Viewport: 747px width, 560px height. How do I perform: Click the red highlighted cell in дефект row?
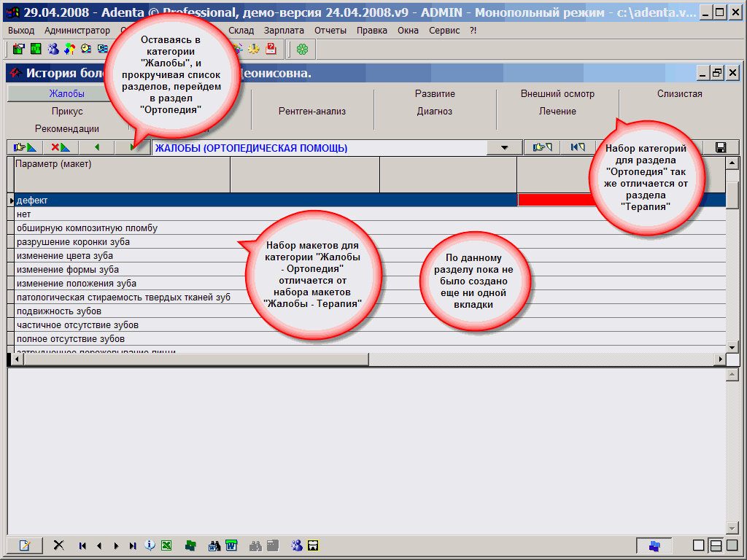pos(554,200)
